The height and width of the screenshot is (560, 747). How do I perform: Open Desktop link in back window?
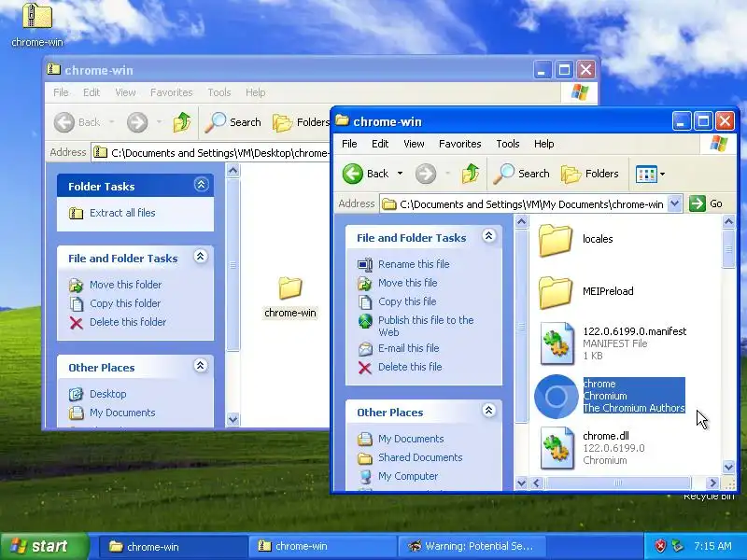click(x=107, y=394)
